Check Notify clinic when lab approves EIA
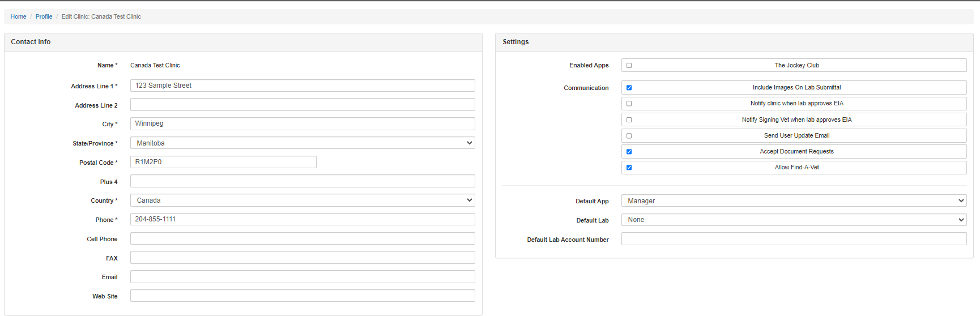 (x=629, y=104)
